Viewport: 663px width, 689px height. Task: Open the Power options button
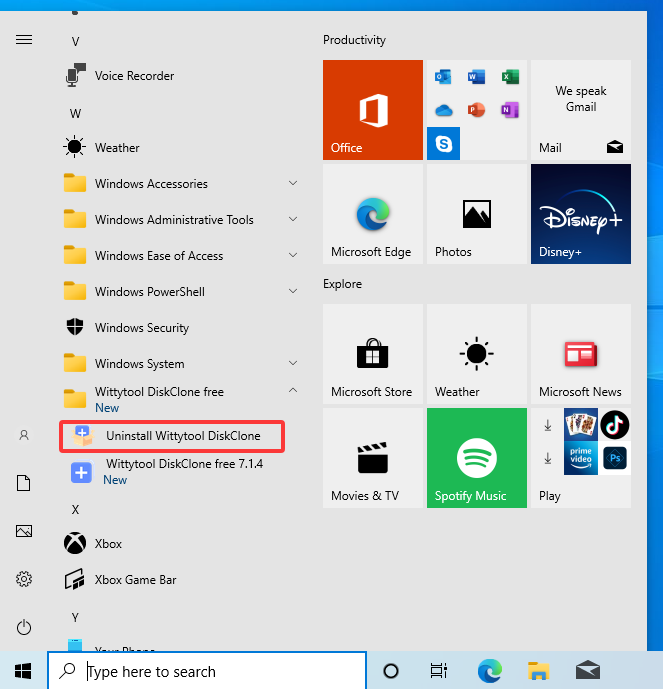pos(24,627)
